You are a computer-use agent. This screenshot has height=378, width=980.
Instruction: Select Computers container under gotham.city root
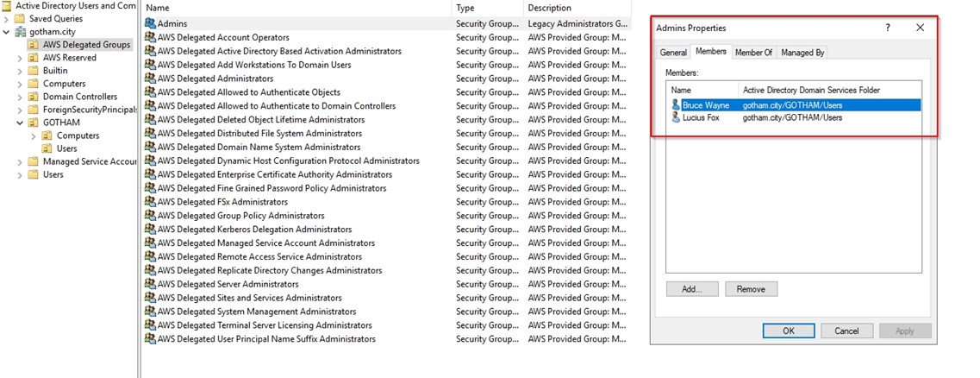tap(65, 83)
